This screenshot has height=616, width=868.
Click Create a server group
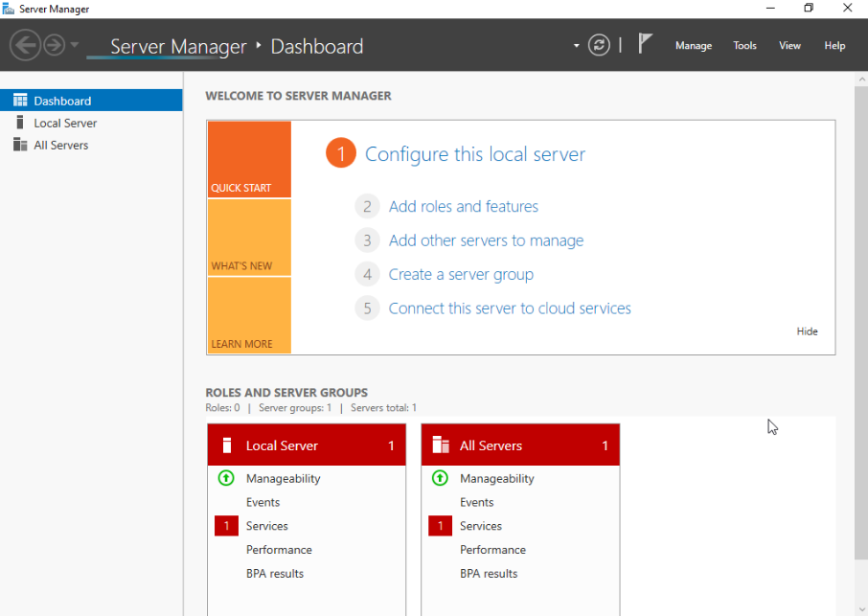tap(461, 275)
